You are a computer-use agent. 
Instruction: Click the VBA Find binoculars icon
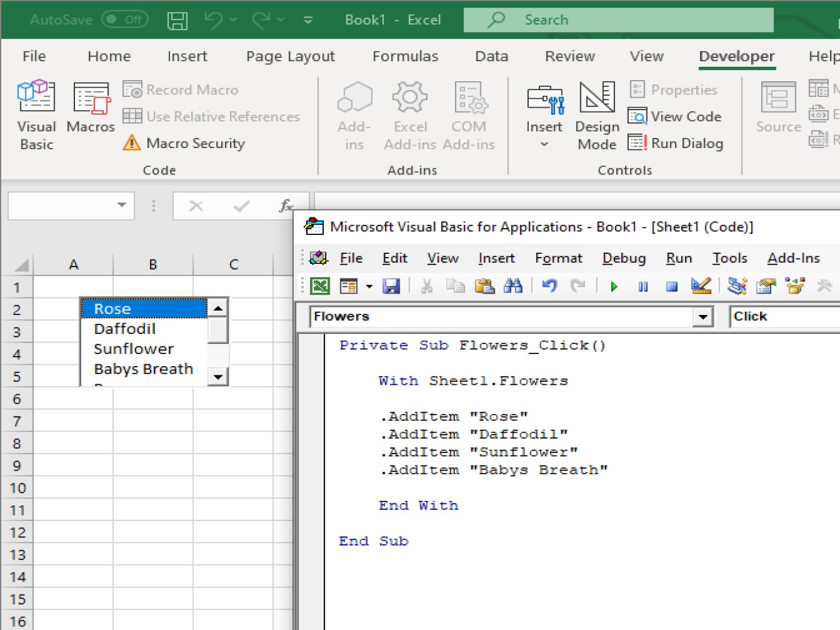click(513, 287)
